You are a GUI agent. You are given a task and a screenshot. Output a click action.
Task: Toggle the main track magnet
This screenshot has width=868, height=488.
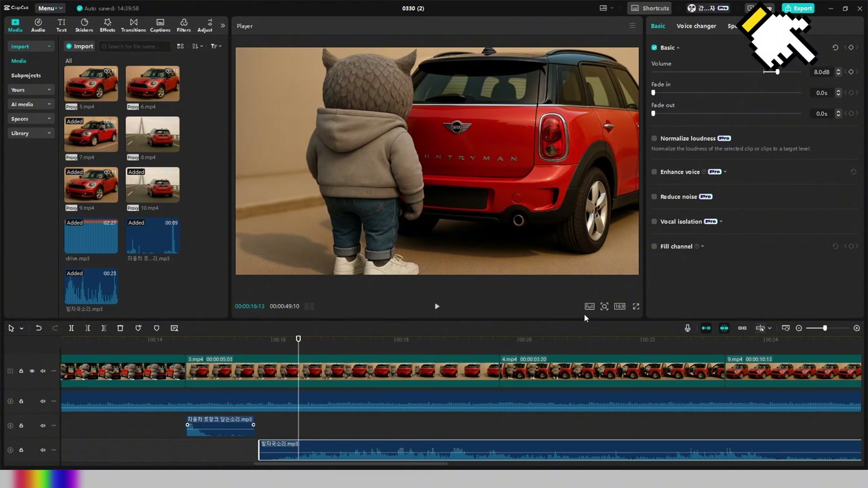point(706,329)
